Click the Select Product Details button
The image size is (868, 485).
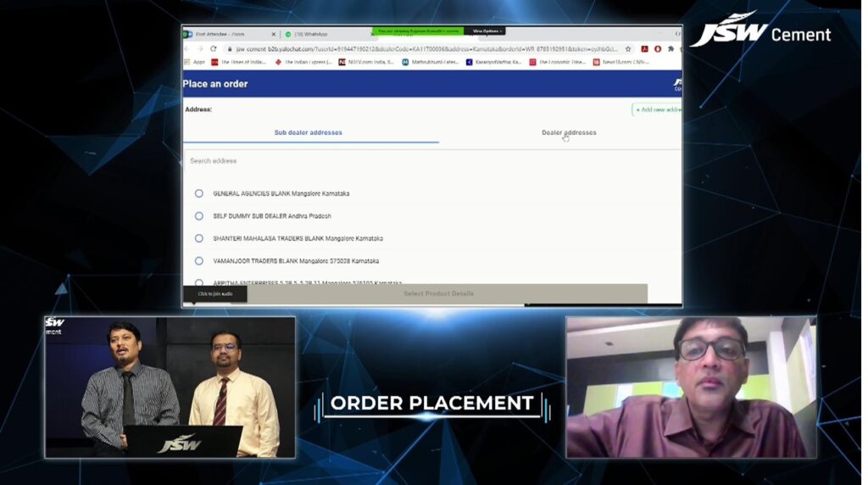[438, 293]
